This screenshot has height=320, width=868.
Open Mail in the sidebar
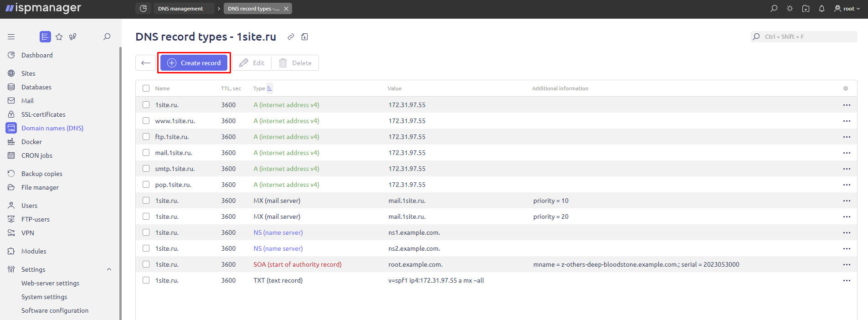coord(27,101)
